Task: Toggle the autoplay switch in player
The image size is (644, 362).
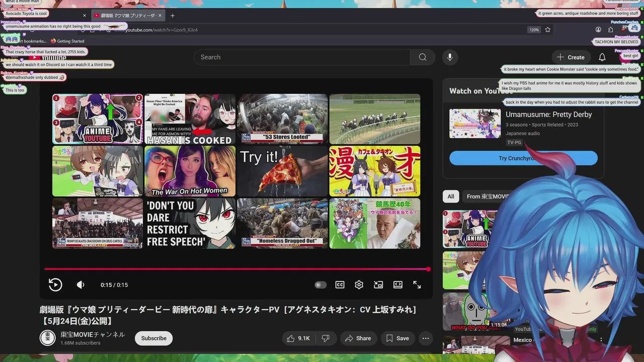Action: (x=320, y=285)
